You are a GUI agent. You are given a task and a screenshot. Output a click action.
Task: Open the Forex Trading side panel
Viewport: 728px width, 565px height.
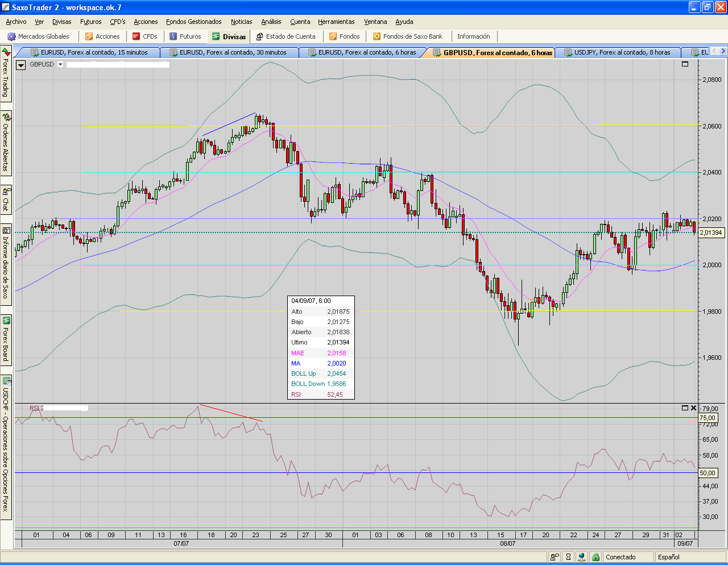point(6,74)
